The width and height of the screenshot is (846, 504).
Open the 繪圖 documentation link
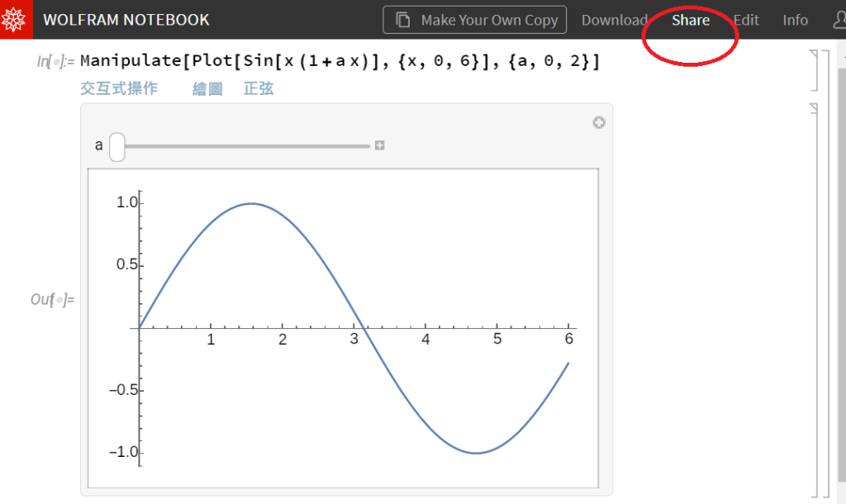point(207,88)
